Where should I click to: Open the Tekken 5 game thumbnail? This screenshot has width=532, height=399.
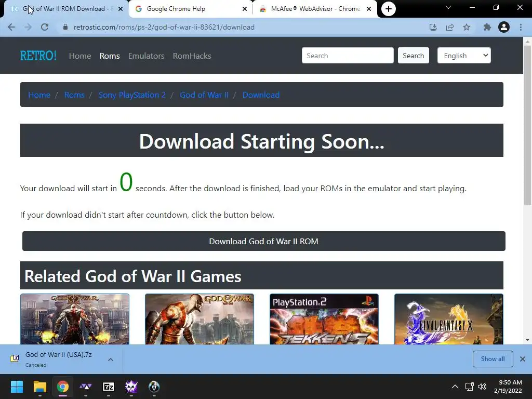(324, 320)
